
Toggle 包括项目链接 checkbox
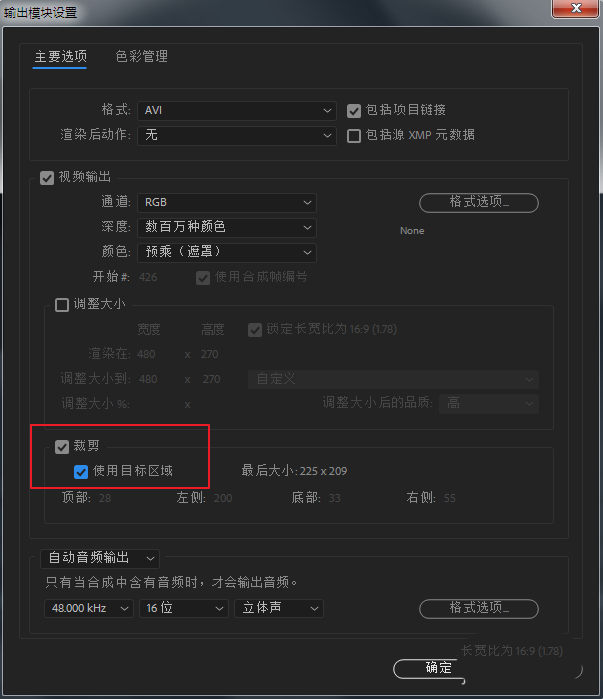click(354, 111)
